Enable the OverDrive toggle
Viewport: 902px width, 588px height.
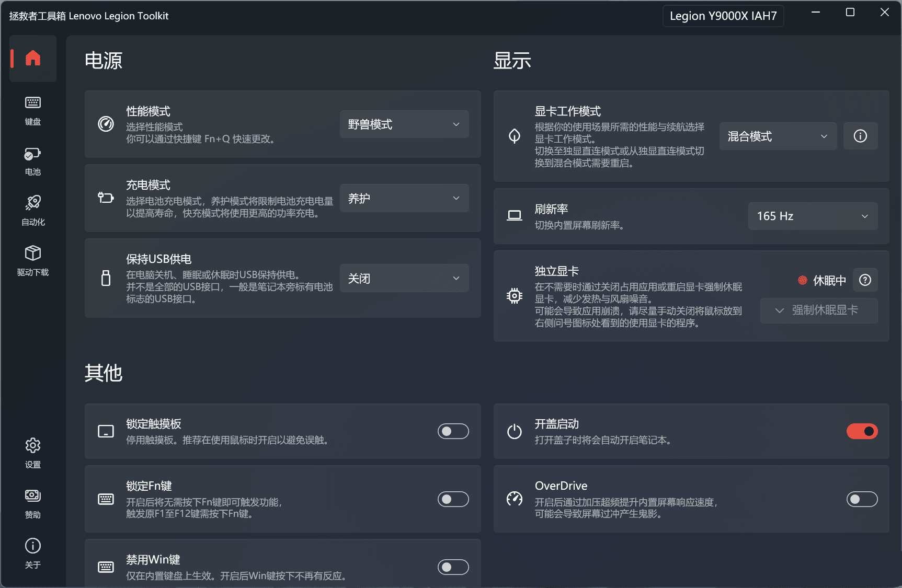[x=861, y=499]
